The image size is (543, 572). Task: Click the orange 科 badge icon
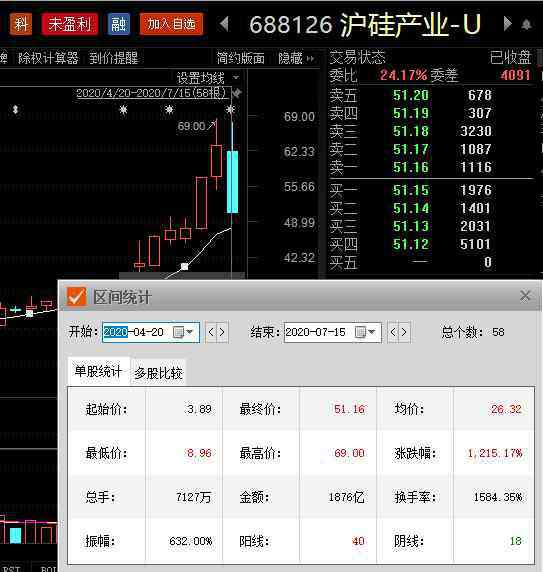point(21,24)
